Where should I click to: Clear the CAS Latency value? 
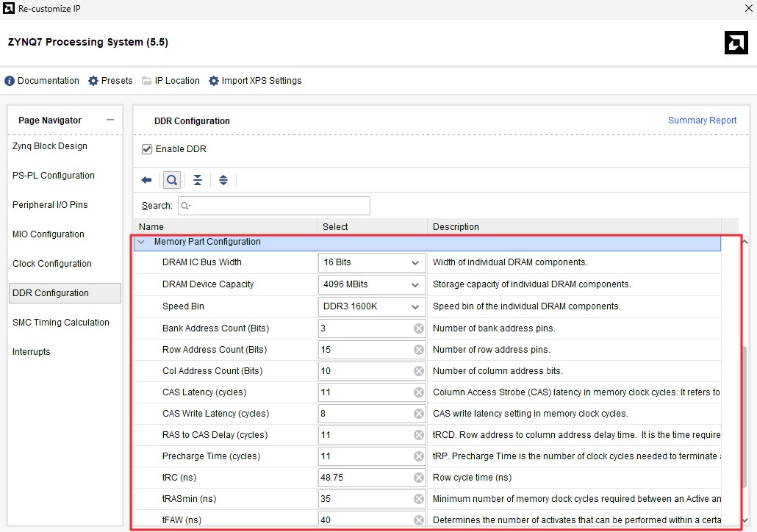pyautogui.click(x=419, y=392)
